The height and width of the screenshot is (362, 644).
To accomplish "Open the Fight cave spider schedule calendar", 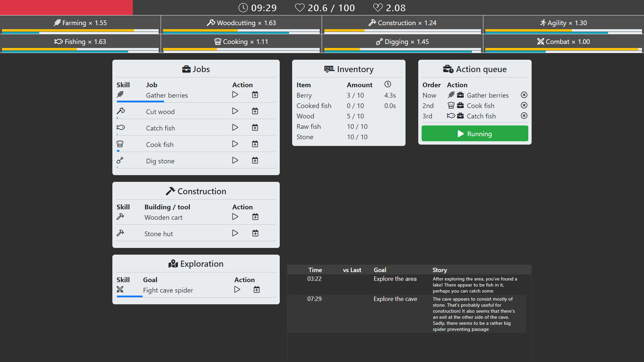I will tap(257, 290).
